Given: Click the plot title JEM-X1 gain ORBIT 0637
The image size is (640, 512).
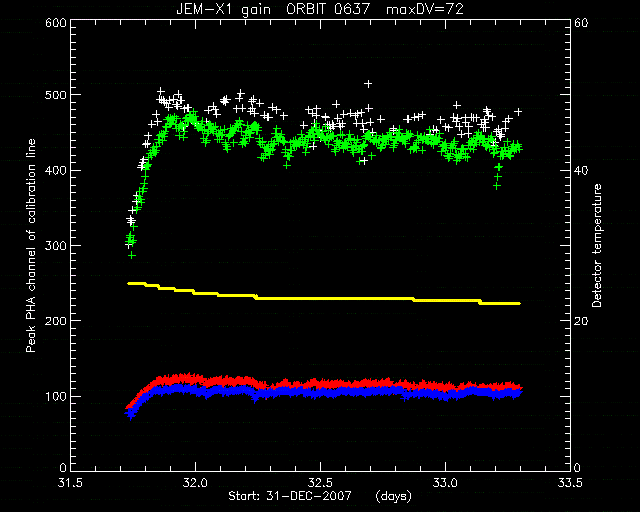Looking at the screenshot, I should coord(273,9).
